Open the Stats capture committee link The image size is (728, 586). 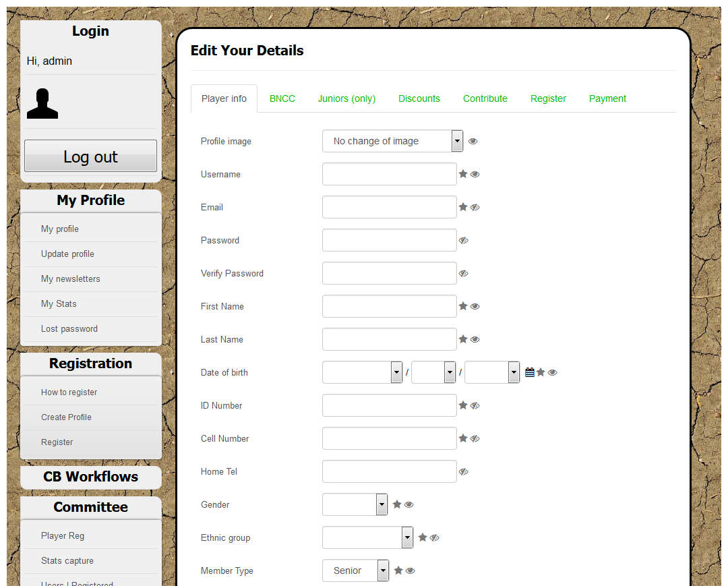click(x=67, y=561)
